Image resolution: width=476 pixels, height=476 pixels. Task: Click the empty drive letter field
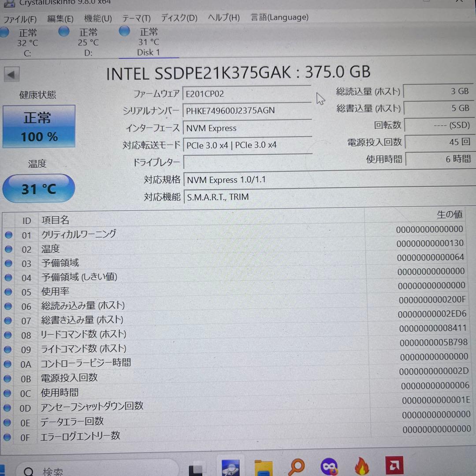pyautogui.click(x=248, y=162)
